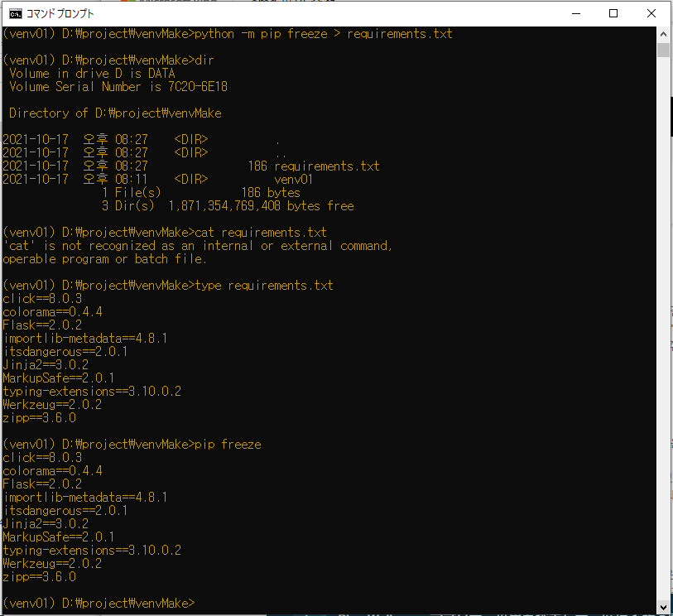Viewport: 673px width, 616px height.
Task: Minimize the Command Prompt window
Action: point(576,14)
